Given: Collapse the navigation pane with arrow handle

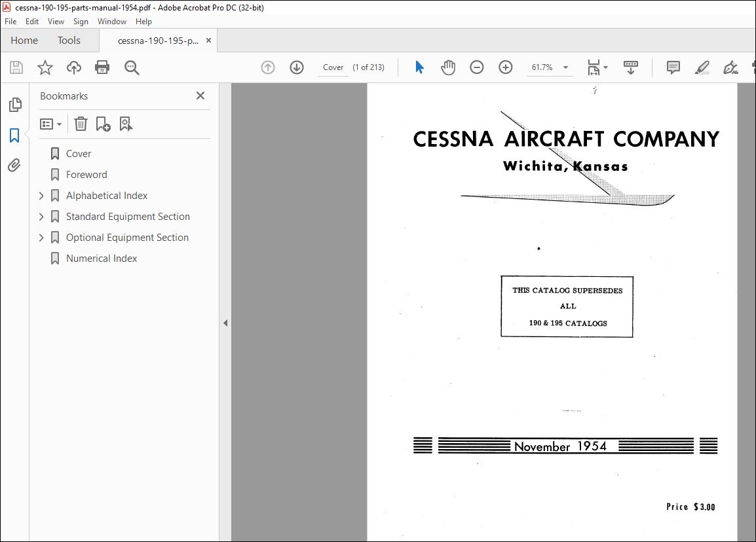Looking at the screenshot, I should [225, 323].
